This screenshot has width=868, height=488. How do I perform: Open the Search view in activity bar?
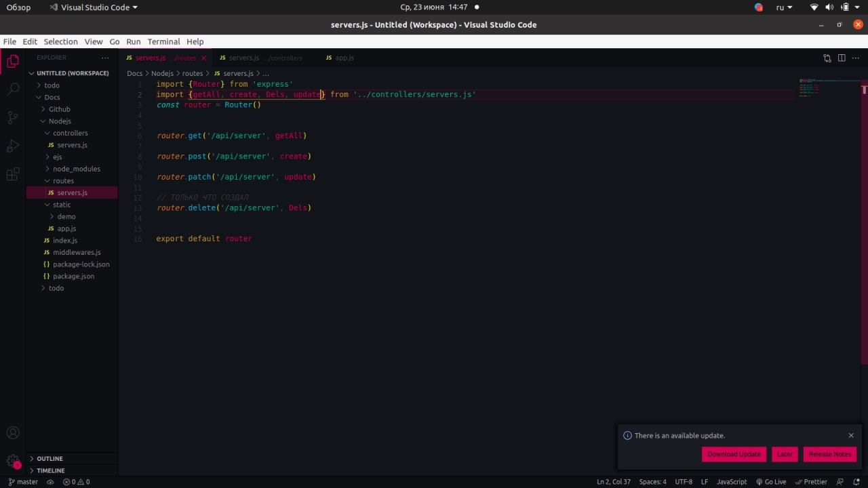point(13,89)
